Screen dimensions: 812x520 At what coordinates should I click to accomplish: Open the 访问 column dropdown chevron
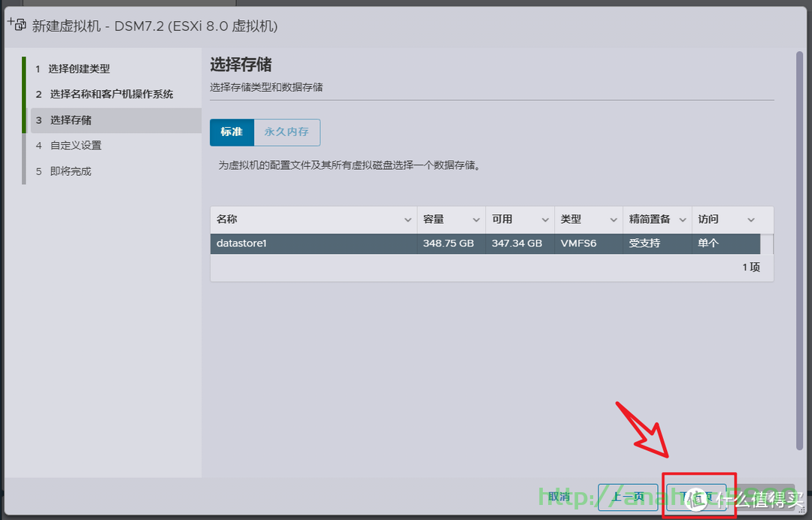pyautogui.click(x=751, y=220)
